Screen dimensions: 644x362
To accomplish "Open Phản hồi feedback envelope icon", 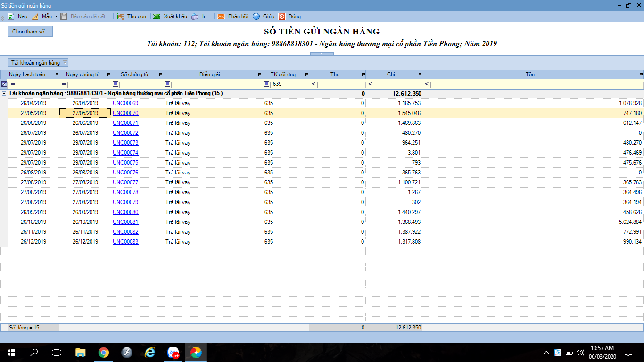I will click(221, 16).
